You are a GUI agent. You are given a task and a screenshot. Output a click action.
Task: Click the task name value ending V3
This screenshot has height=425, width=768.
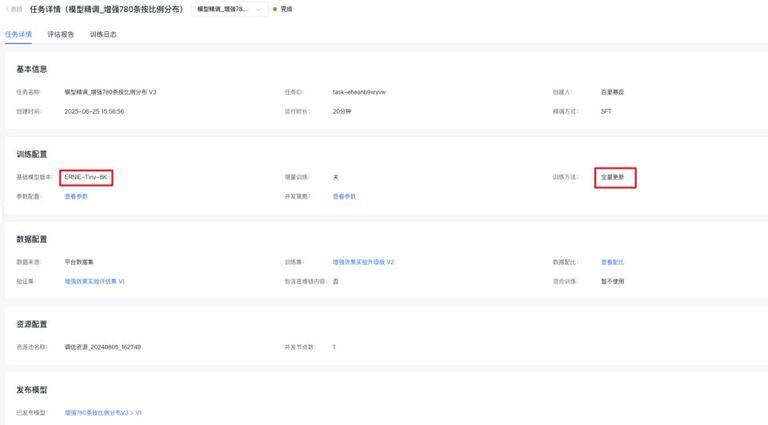(x=110, y=92)
